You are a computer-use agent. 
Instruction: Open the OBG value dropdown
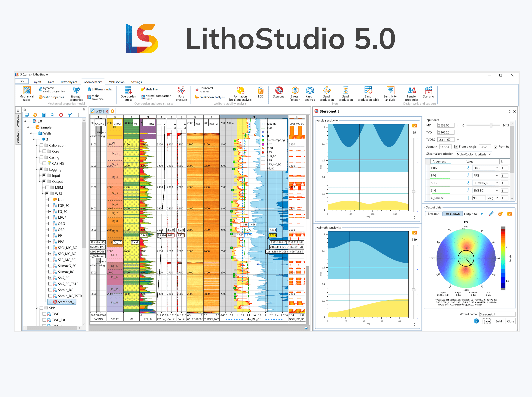[x=486, y=168]
